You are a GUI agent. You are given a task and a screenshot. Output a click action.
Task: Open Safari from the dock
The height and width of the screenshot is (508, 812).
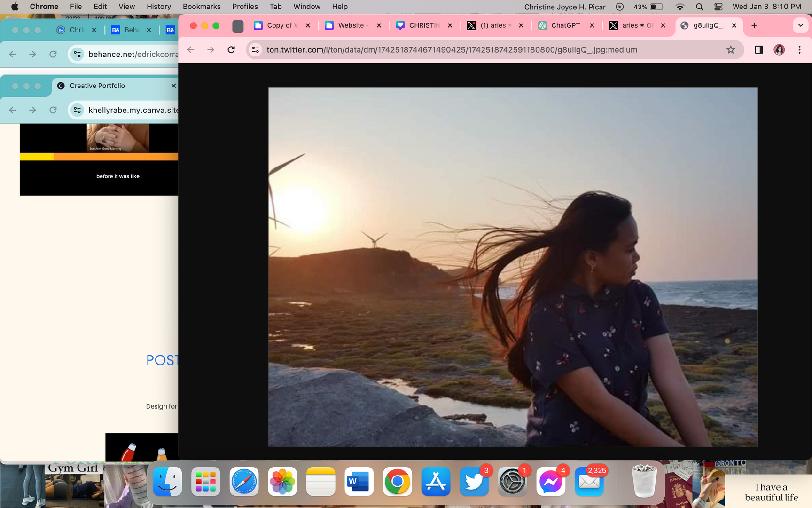[244, 482]
